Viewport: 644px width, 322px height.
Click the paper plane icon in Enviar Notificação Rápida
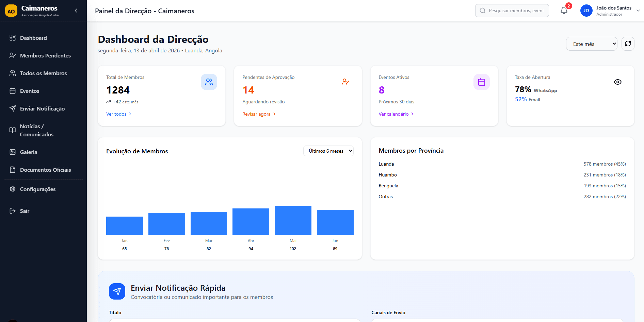(117, 291)
